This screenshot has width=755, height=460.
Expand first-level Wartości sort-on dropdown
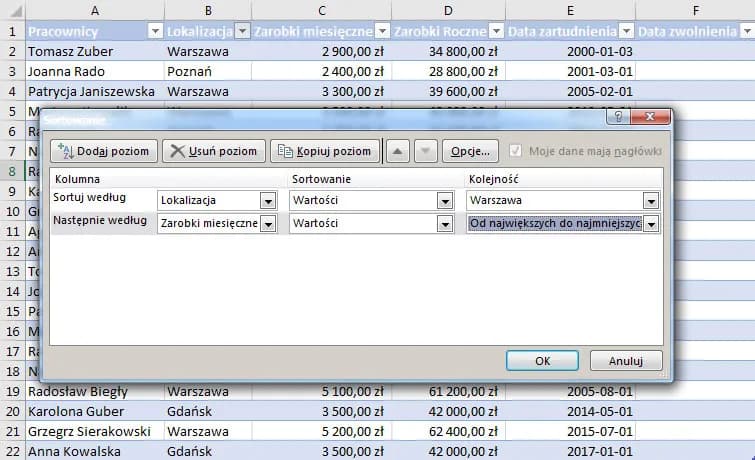pyautogui.click(x=445, y=200)
